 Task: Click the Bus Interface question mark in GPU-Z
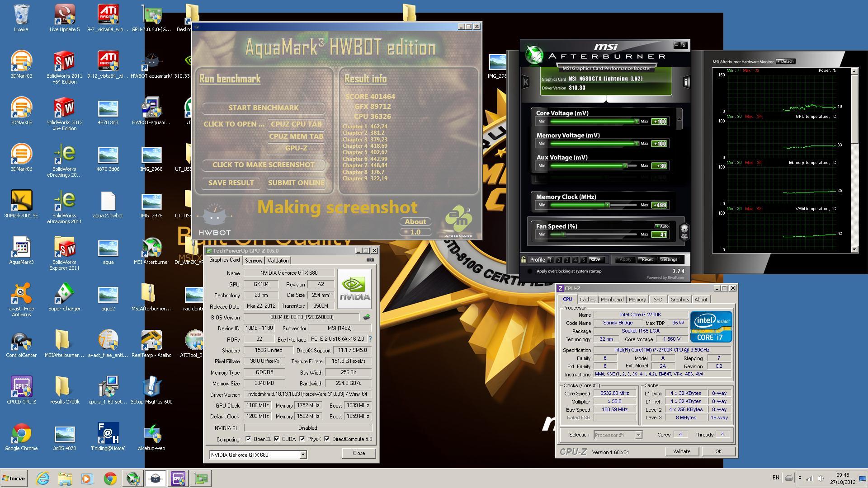coord(370,339)
